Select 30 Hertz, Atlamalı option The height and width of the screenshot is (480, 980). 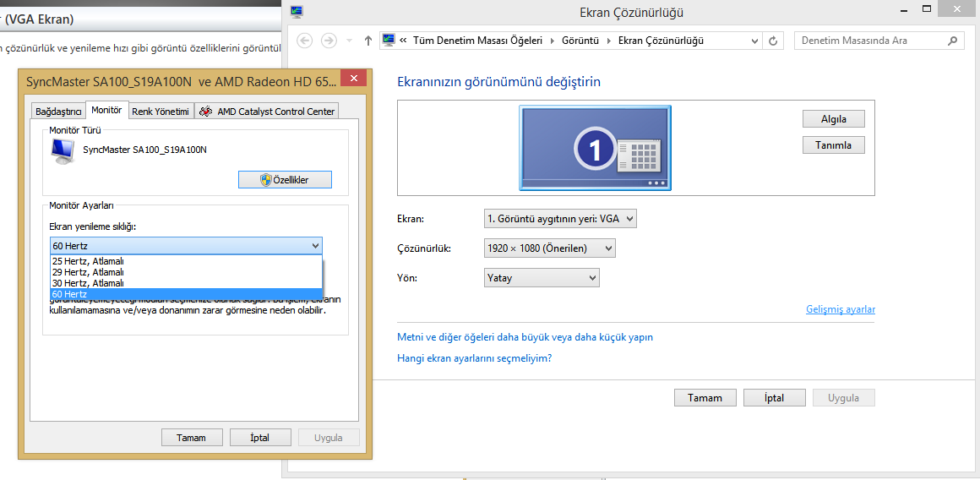click(x=186, y=283)
